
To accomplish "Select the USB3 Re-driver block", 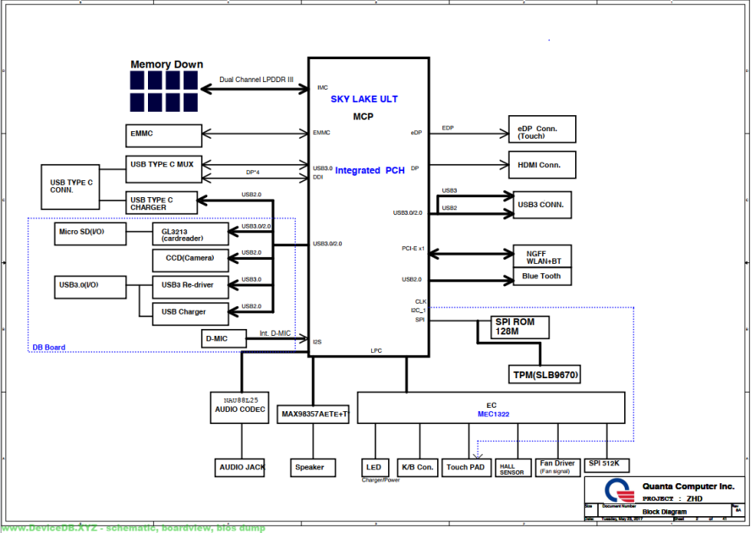I will click(x=190, y=287).
